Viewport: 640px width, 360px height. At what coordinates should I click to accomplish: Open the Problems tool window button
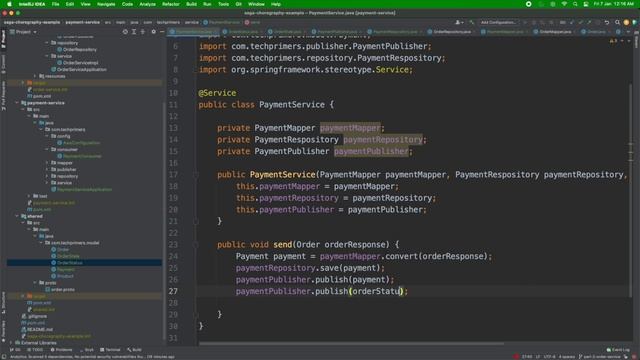pyautogui.click(x=61, y=350)
